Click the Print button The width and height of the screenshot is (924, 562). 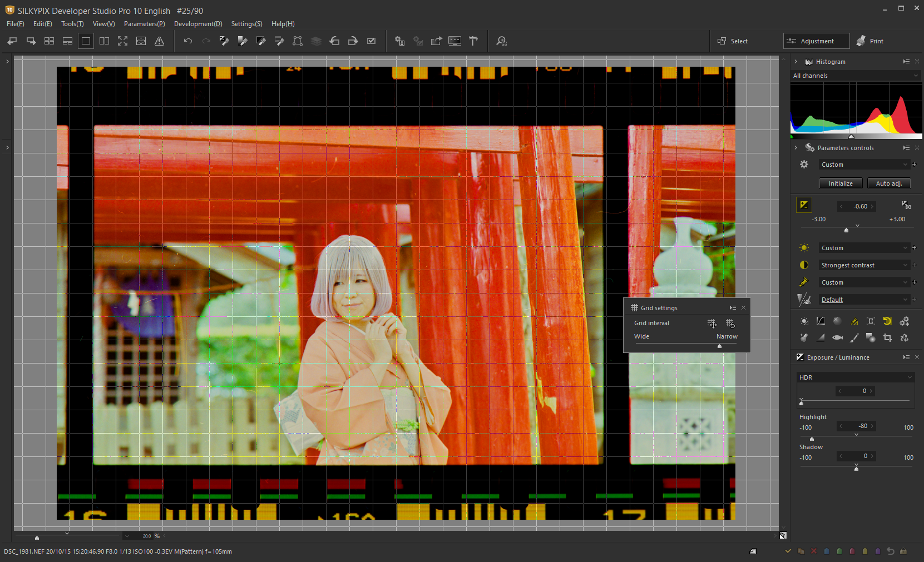(x=871, y=41)
